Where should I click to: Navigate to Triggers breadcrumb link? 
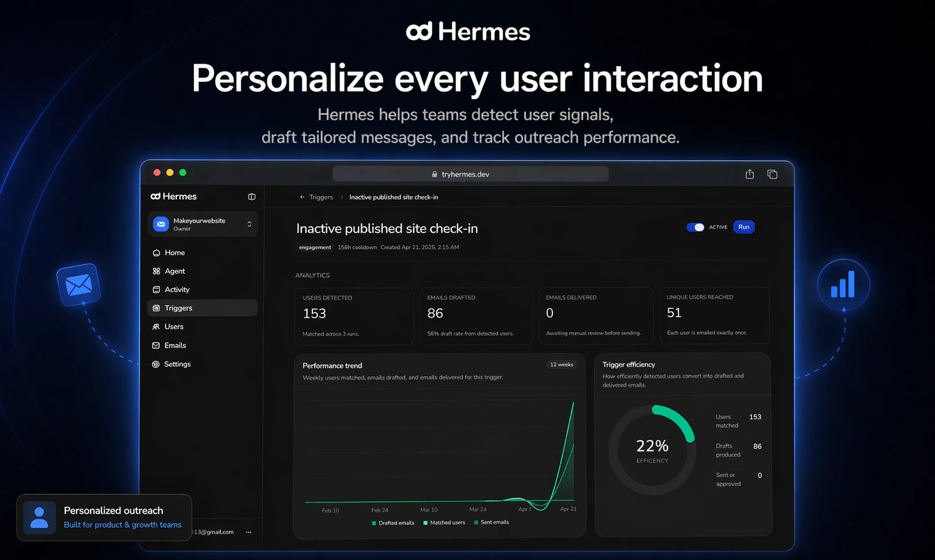(321, 197)
